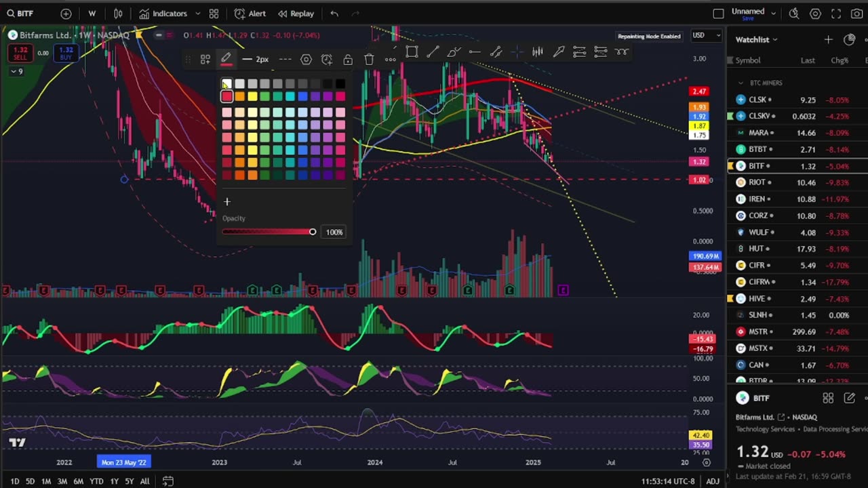The width and height of the screenshot is (868, 488).
Task: Undo the last chart action
Action: coord(334,14)
